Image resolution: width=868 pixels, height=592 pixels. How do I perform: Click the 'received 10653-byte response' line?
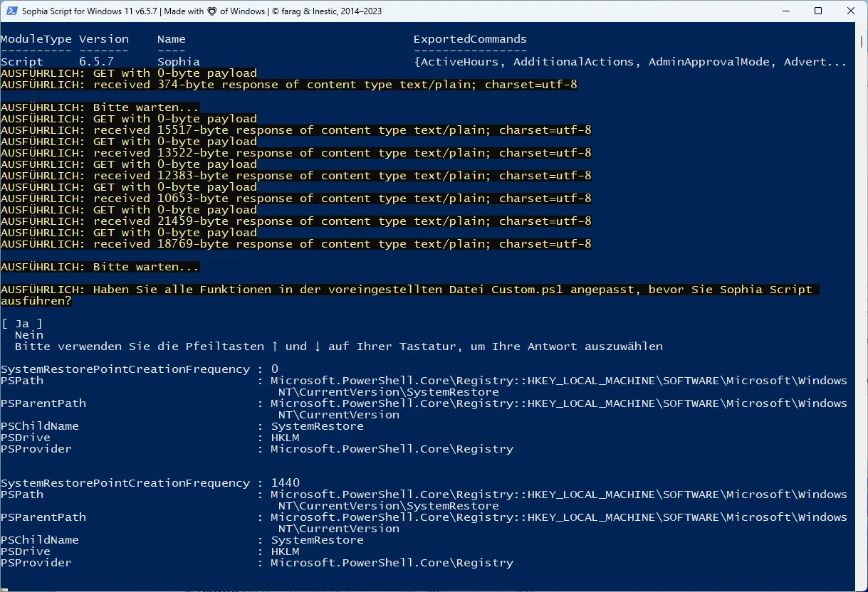[x=296, y=199]
